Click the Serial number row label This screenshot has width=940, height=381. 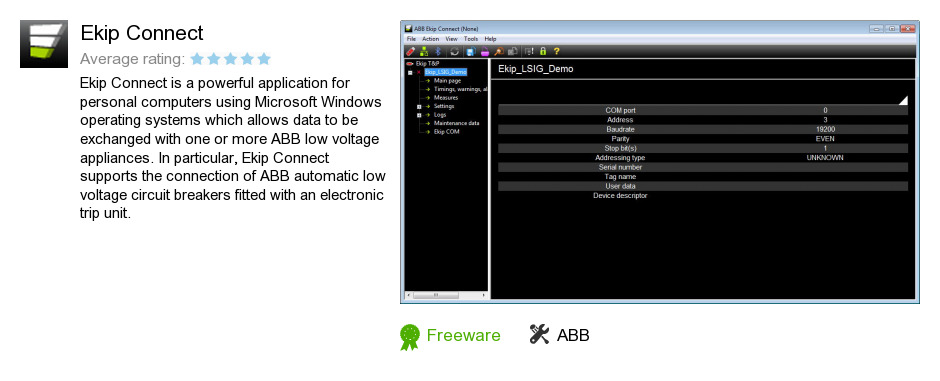tap(620, 167)
